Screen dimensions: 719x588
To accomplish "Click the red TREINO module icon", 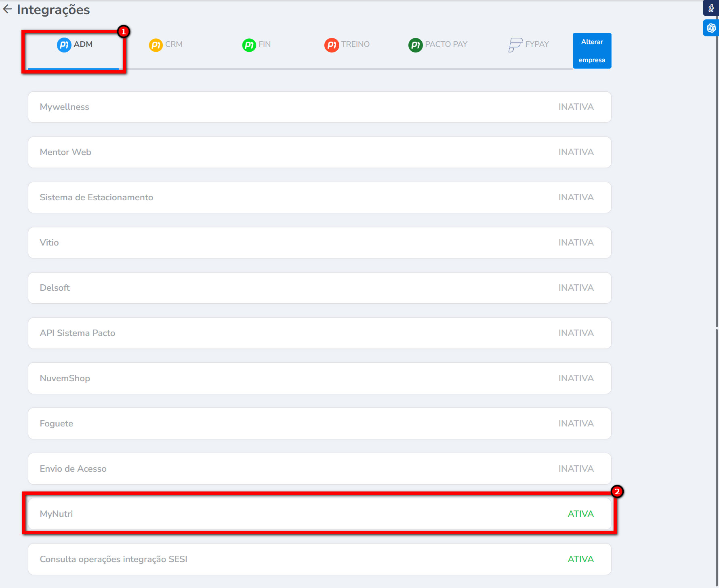I will point(331,45).
